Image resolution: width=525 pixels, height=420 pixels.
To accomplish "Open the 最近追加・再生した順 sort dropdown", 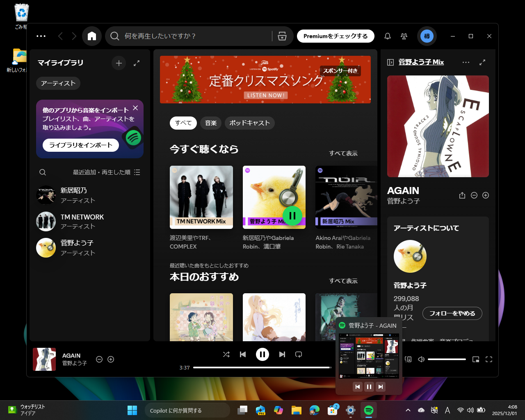I will point(102,172).
